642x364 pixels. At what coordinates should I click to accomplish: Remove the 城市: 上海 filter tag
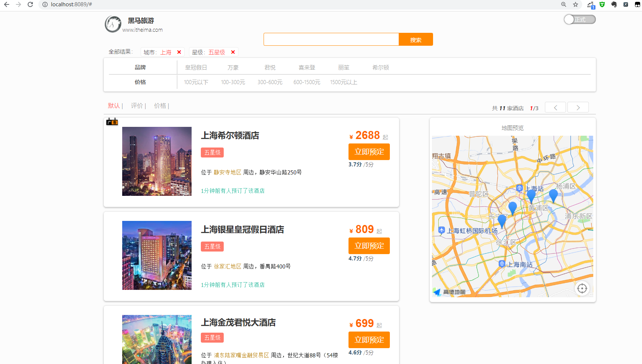click(x=179, y=52)
